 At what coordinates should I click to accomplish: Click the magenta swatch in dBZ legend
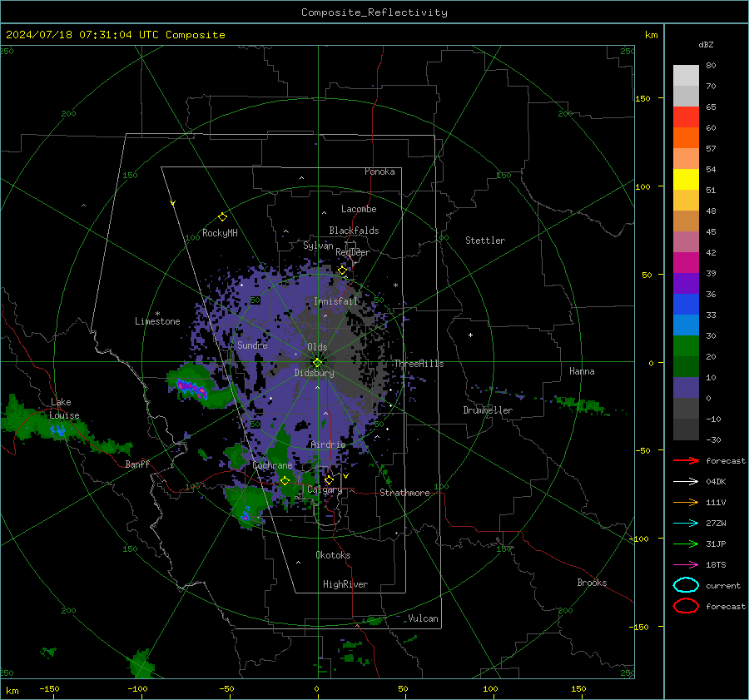pyautogui.click(x=686, y=263)
